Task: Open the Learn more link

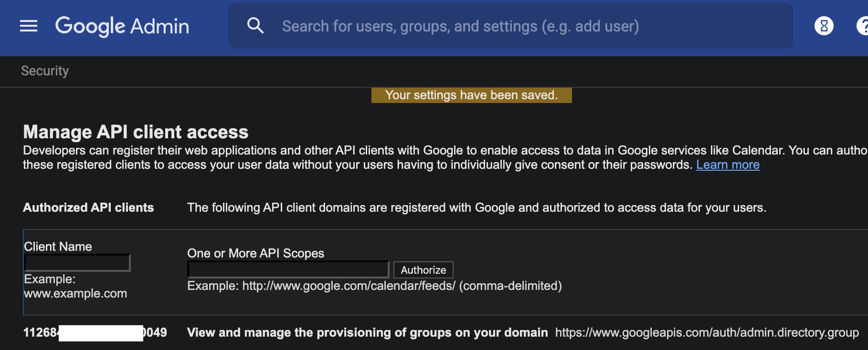Action: tap(728, 165)
